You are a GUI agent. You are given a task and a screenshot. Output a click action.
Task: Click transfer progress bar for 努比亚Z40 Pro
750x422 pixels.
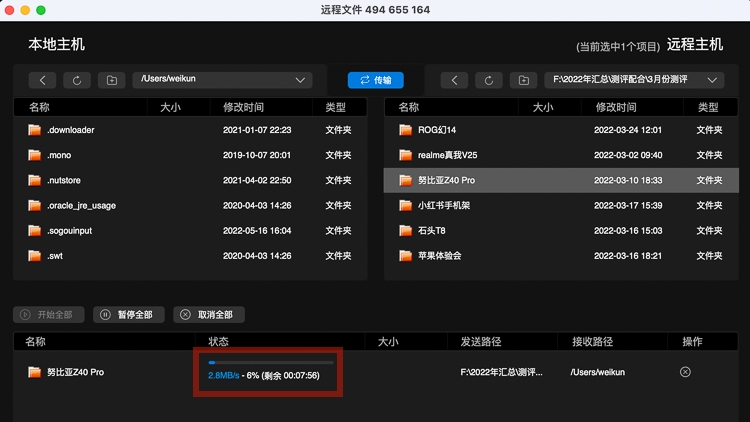[x=271, y=363]
